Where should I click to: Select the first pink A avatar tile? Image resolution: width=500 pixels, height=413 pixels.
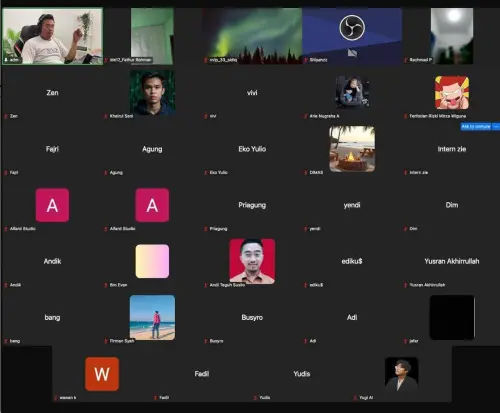[x=52, y=205]
